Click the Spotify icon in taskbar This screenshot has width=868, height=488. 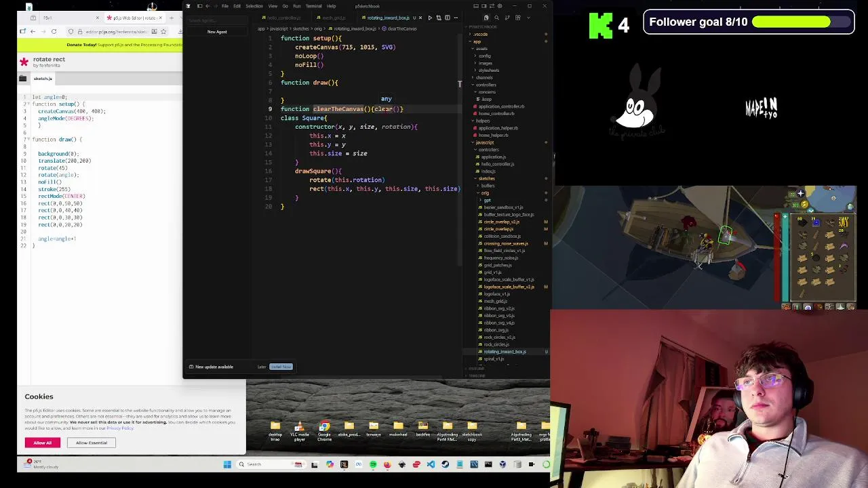click(x=373, y=464)
